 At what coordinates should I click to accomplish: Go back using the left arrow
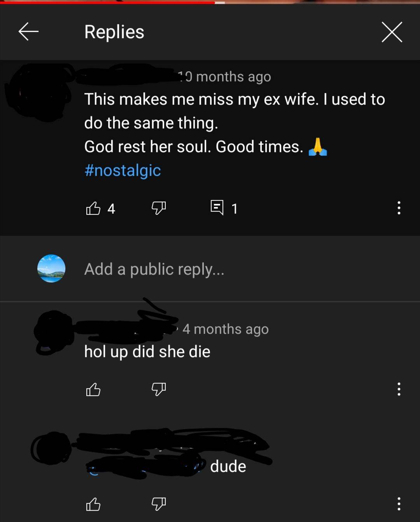[28, 32]
